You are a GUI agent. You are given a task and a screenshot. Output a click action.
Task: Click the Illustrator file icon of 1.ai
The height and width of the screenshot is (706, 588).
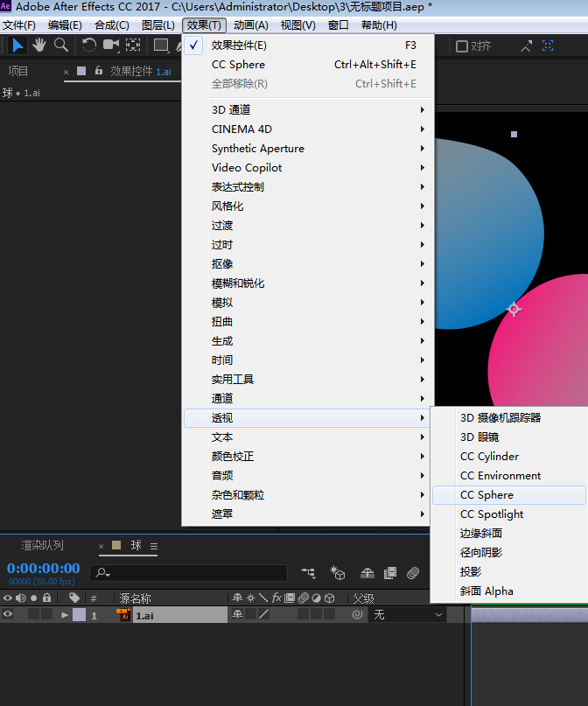pyautogui.click(x=122, y=615)
